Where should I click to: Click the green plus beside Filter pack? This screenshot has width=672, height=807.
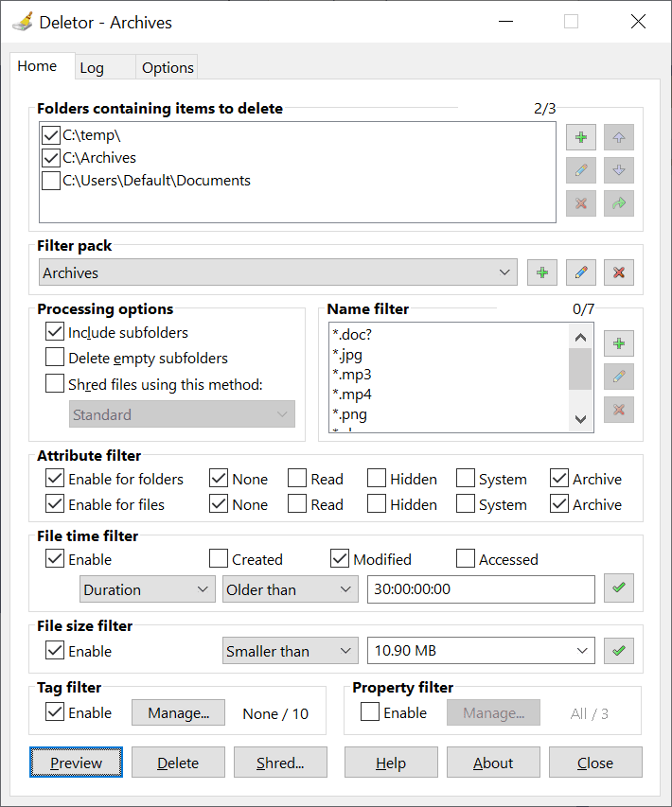click(x=542, y=272)
